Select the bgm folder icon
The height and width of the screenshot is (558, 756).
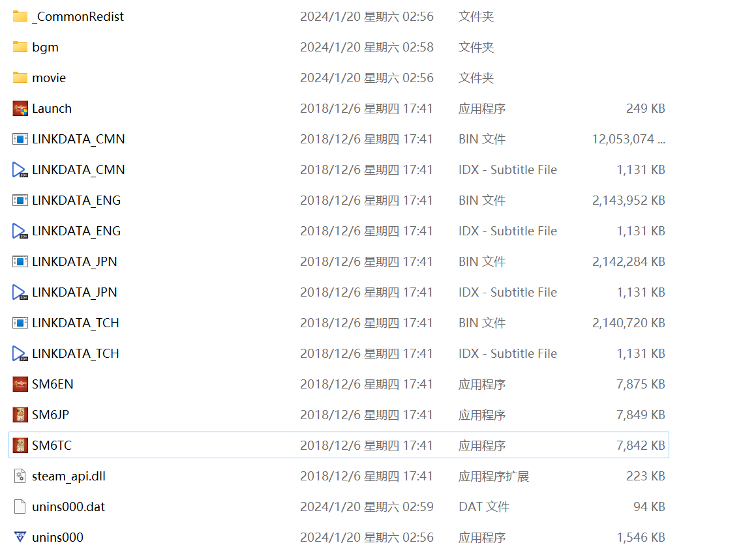coord(20,47)
